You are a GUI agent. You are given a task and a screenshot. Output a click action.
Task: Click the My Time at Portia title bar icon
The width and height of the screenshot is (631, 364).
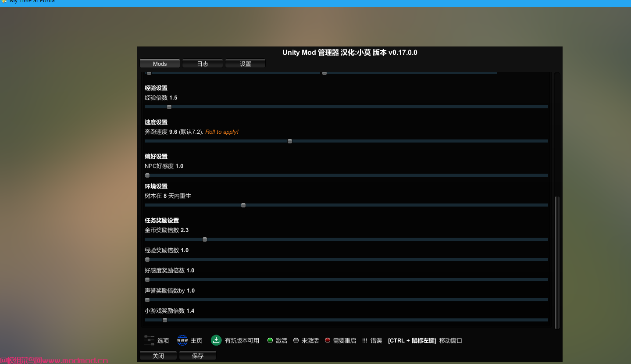pyautogui.click(x=4, y=2)
